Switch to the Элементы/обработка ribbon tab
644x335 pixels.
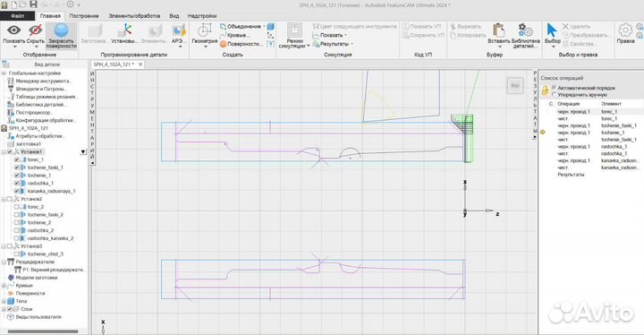pos(134,15)
